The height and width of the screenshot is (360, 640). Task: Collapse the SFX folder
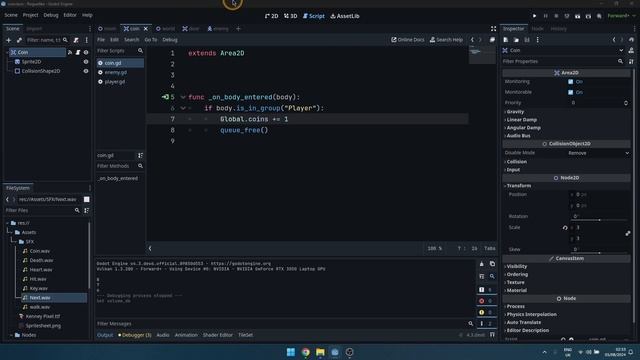14,242
